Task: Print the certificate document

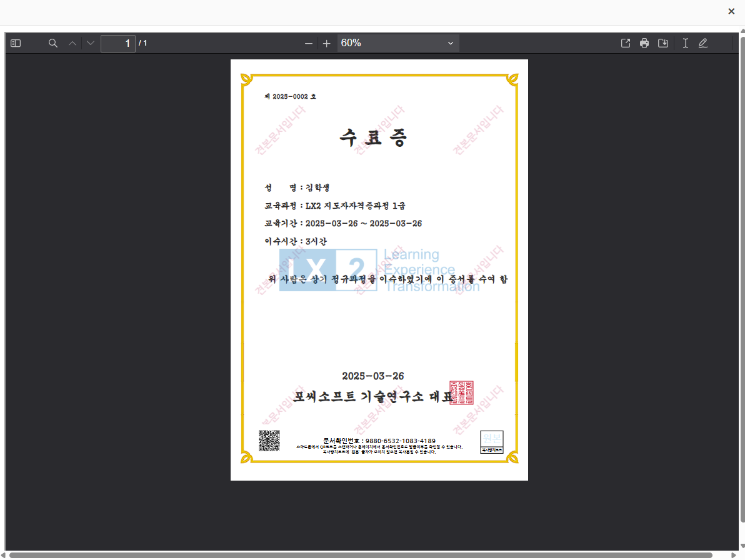Action: coord(644,43)
